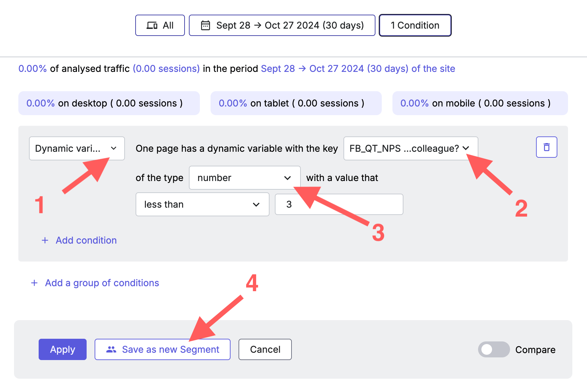Click Add a group of conditions link
This screenshot has width=587, height=392.
102,283
